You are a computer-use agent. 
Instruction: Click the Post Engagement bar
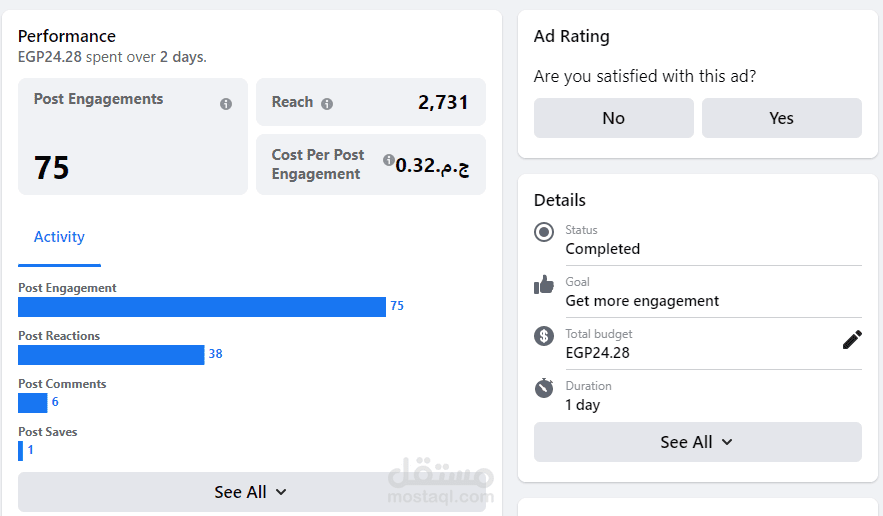pos(201,307)
